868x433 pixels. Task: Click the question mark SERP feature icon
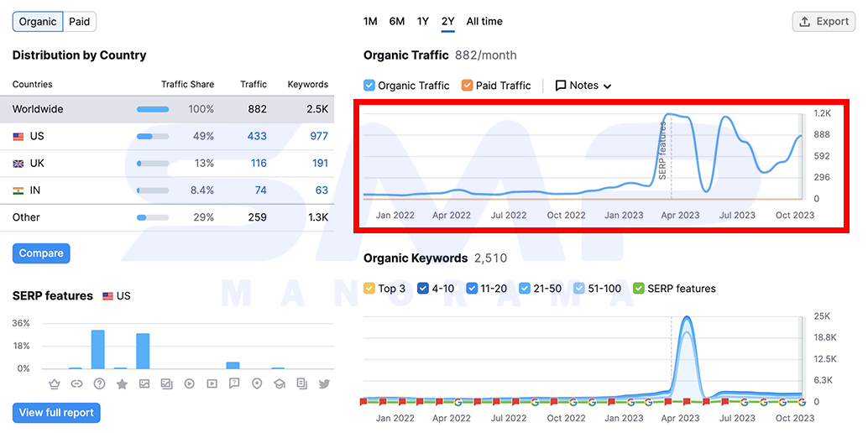[x=100, y=383]
